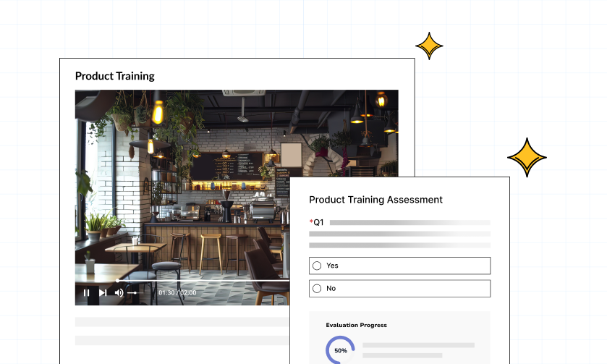Mute the video using the speaker icon
The image size is (607, 364).
119,293
